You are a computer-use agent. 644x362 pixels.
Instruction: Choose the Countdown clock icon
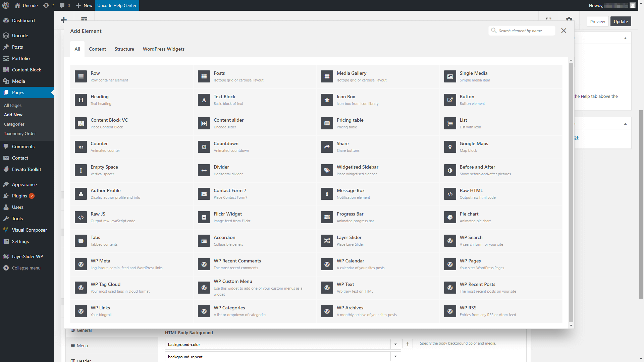[x=204, y=147]
